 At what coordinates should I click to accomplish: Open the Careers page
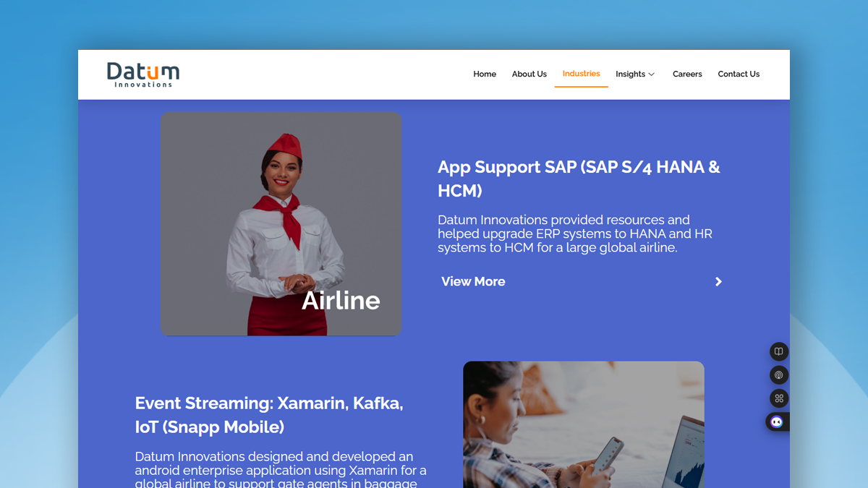(x=687, y=74)
